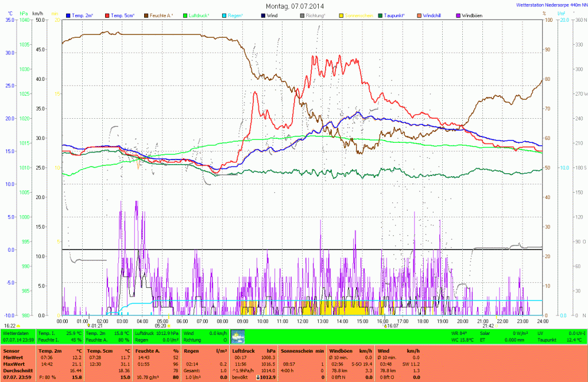This screenshot has width=588, height=382.
Task: Click the dark green Taupunkt legend square
Action: coord(381,15)
